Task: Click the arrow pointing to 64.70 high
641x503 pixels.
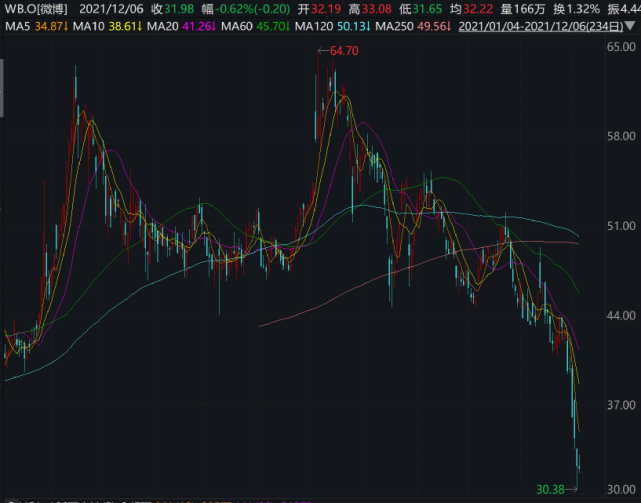Action: click(323, 51)
